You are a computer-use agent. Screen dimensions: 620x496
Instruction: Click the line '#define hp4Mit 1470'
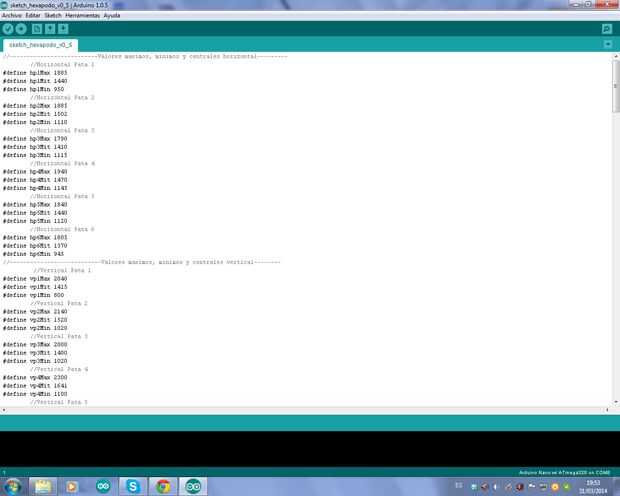pyautogui.click(x=35, y=180)
